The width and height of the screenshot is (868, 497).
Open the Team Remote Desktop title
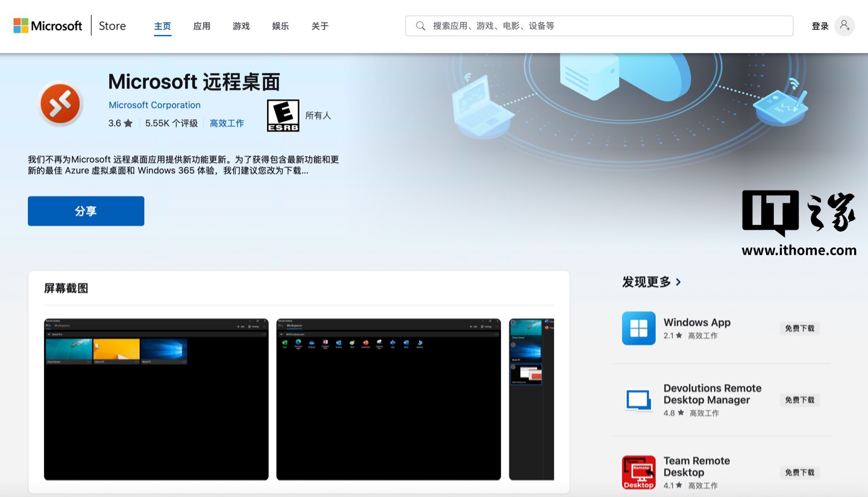tap(697, 466)
